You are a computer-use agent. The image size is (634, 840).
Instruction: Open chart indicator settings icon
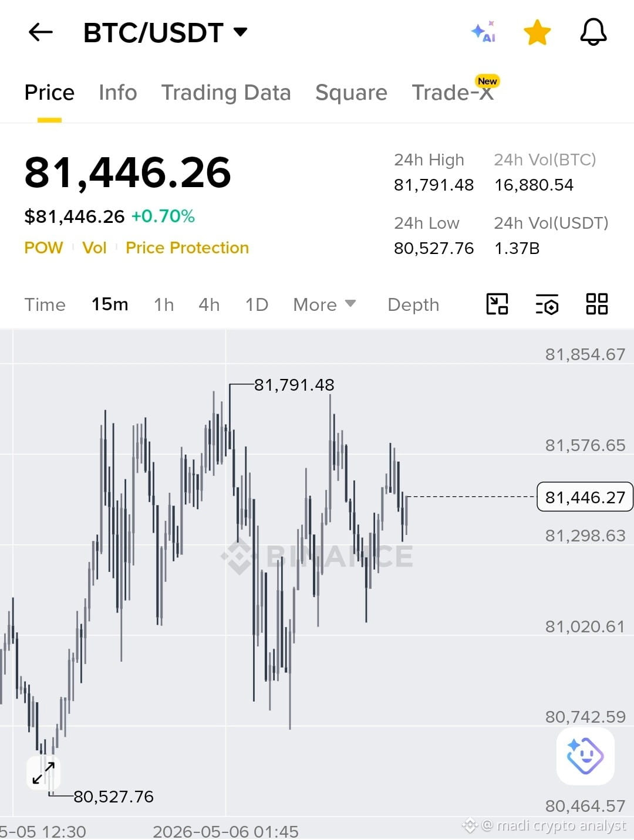point(547,304)
